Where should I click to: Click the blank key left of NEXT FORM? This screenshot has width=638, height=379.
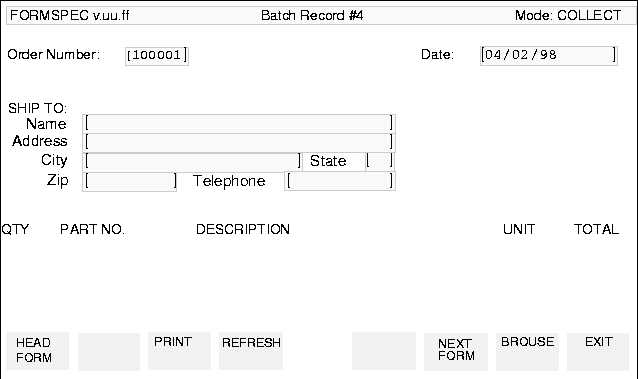(384, 351)
